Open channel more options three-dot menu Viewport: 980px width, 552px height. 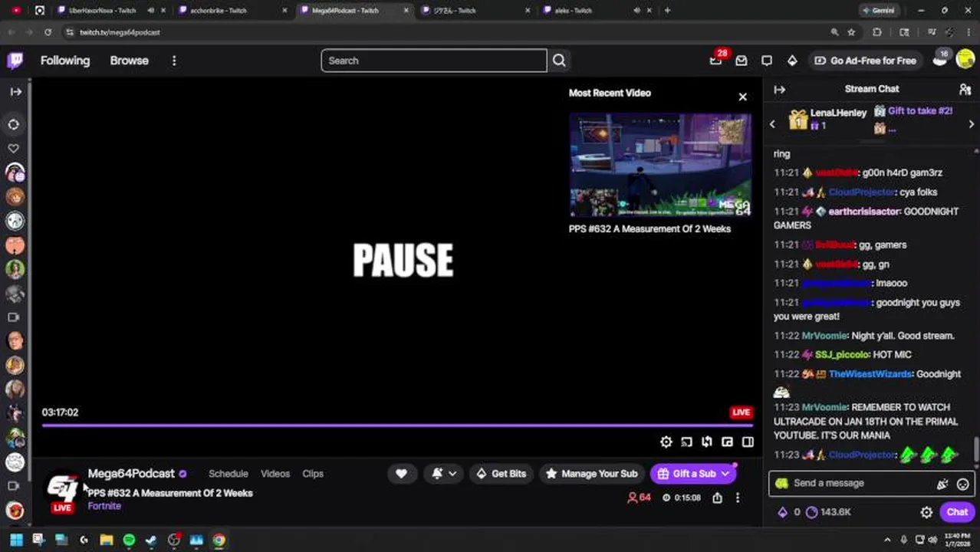pyautogui.click(x=738, y=498)
